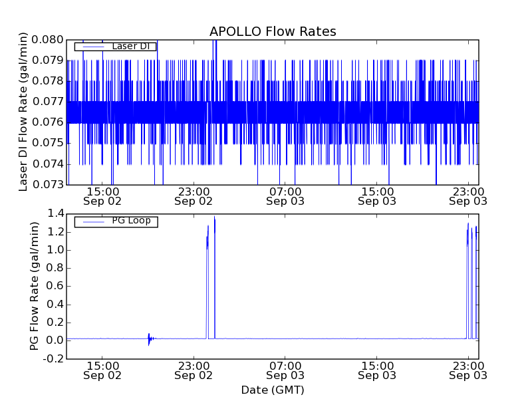Click the 0.073 tick on Laser DI axis

point(47,185)
